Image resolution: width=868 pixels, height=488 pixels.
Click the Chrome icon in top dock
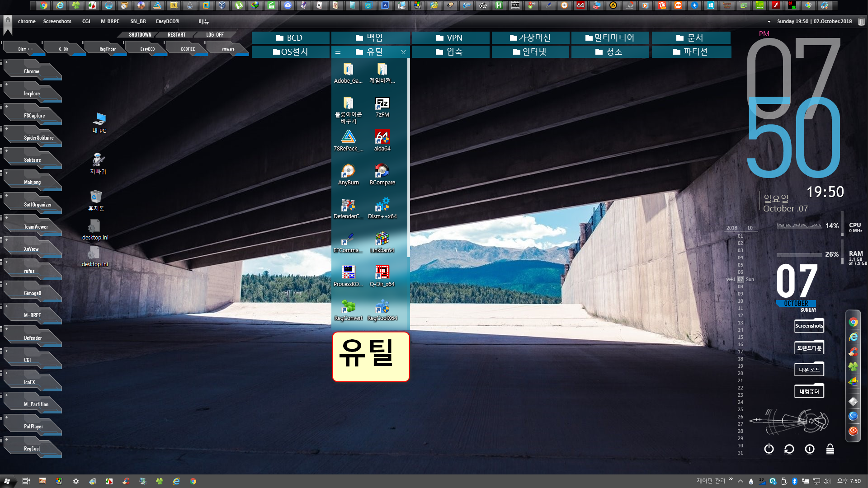(44, 5)
